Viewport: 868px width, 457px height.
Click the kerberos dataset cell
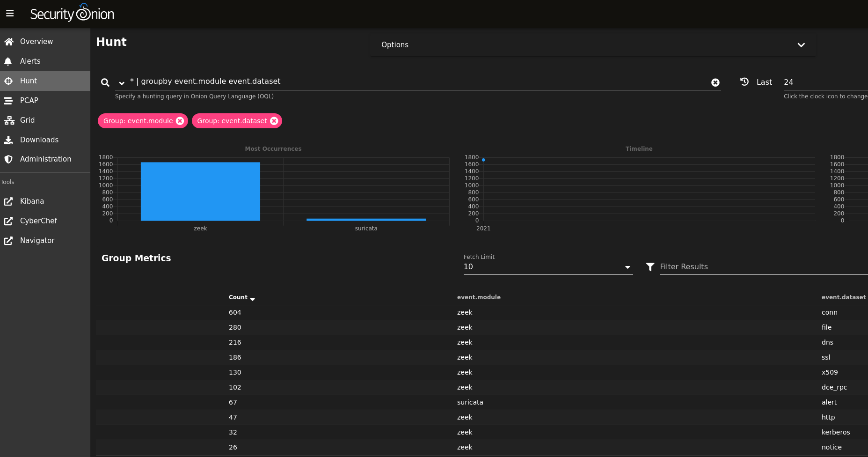836,433
